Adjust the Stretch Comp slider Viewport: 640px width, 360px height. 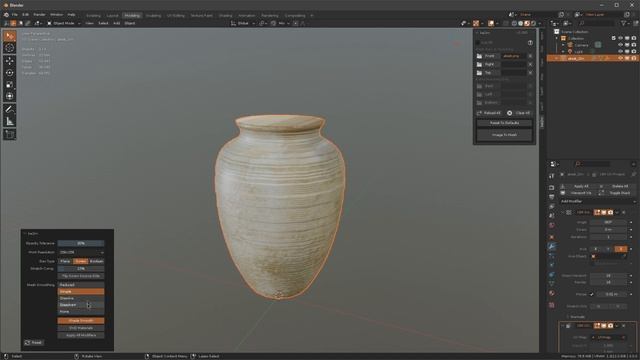coord(81,269)
